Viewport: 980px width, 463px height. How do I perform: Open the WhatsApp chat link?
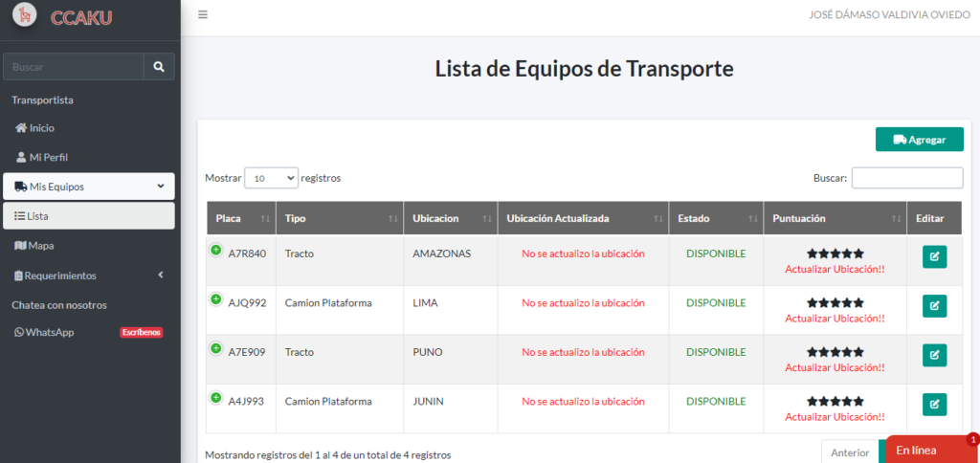coord(50,333)
